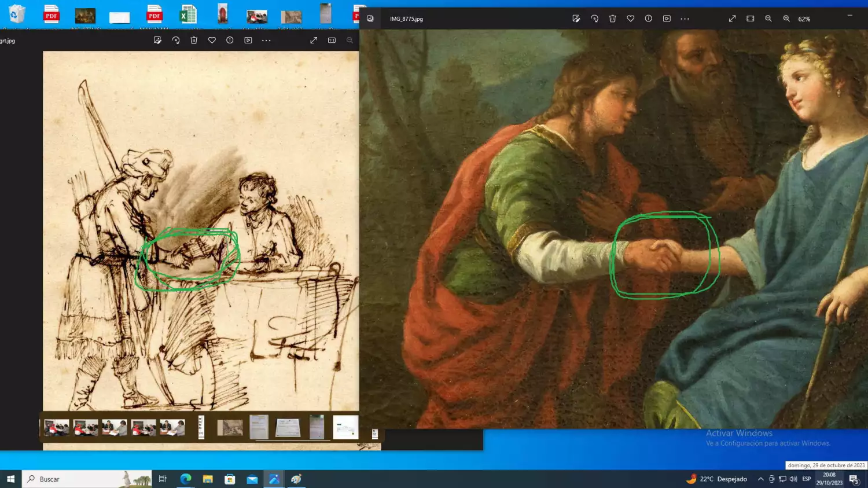Delete grt.jpg with the trash icon
Viewport: 868px width, 488px height.
click(x=194, y=41)
